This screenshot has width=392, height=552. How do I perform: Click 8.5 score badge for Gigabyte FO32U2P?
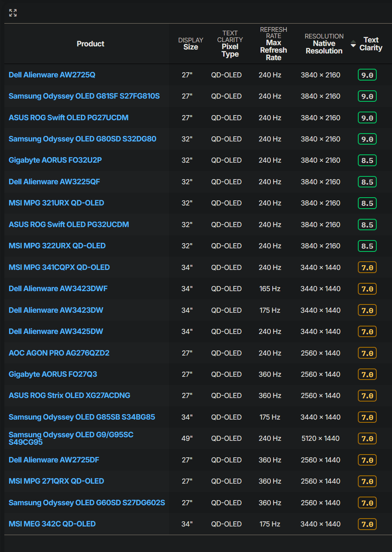click(367, 160)
